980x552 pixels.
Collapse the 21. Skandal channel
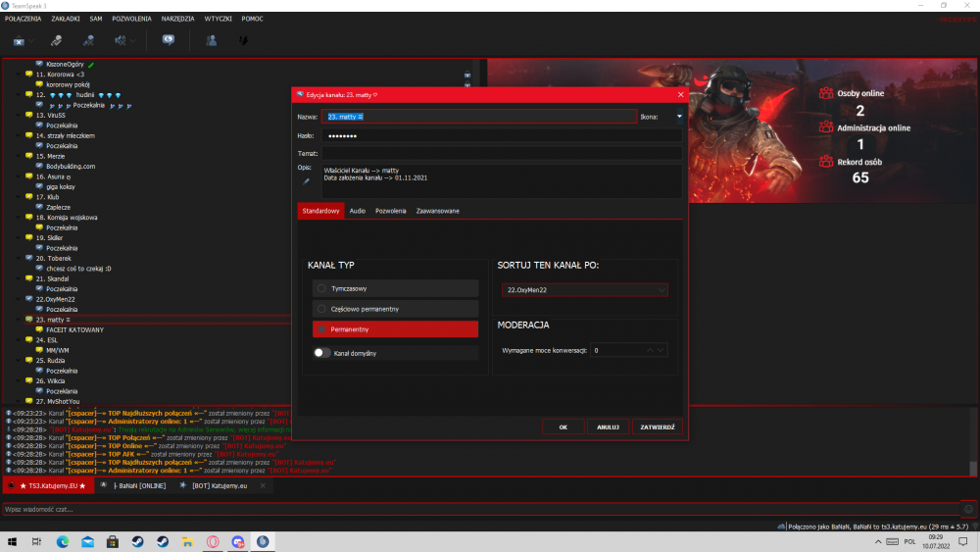coord(18,278)
